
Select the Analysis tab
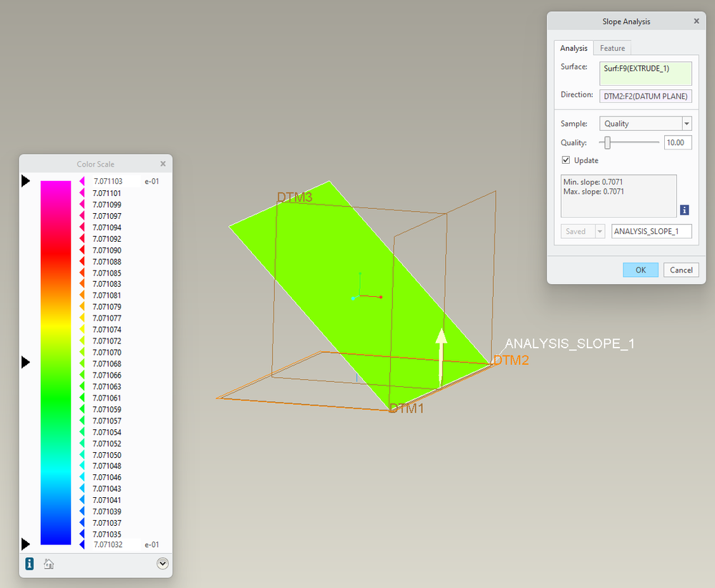pyautogui.click(x=573, y=48)
